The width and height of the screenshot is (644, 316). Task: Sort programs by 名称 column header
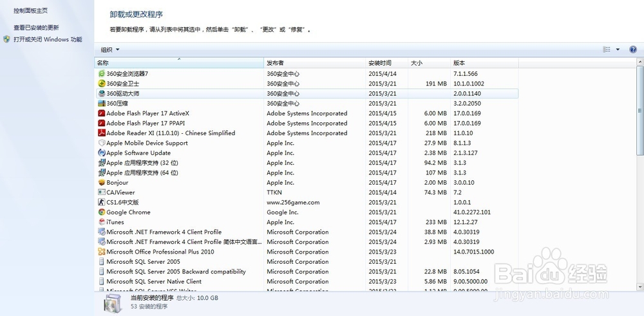pyautogui.click(x=179, y=63)
